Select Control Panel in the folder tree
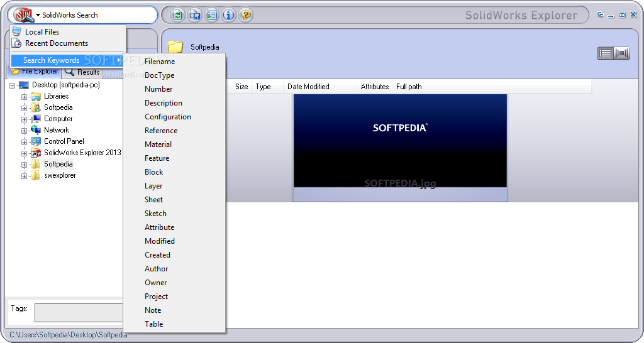The image size is (644, 343). click(x=64, y=141)
